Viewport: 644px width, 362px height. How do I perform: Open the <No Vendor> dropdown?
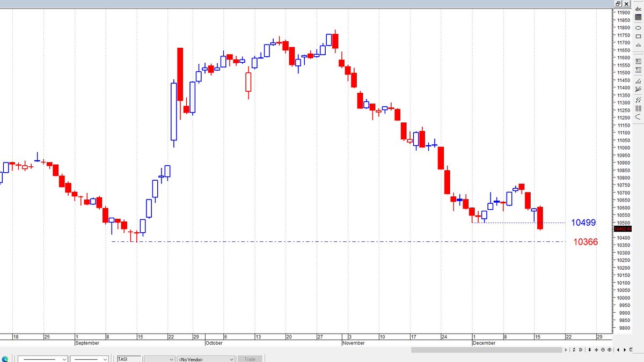[x=206, y=359]
